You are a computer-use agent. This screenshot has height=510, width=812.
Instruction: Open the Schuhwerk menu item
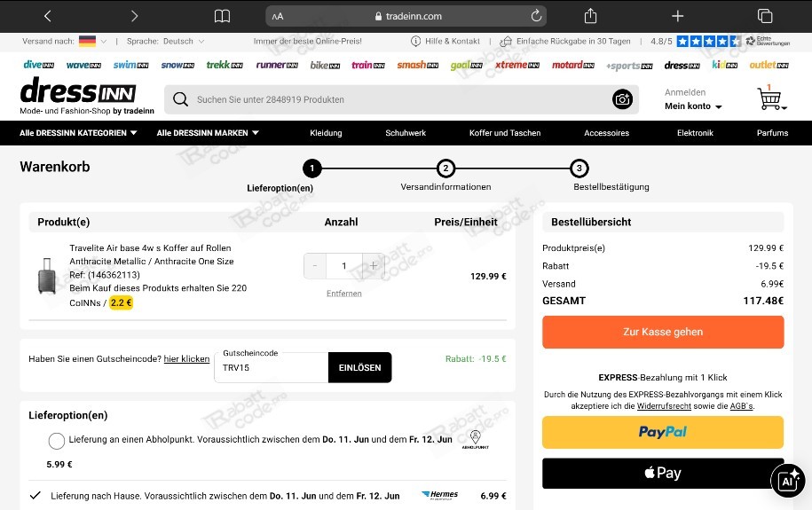(406, 133)
